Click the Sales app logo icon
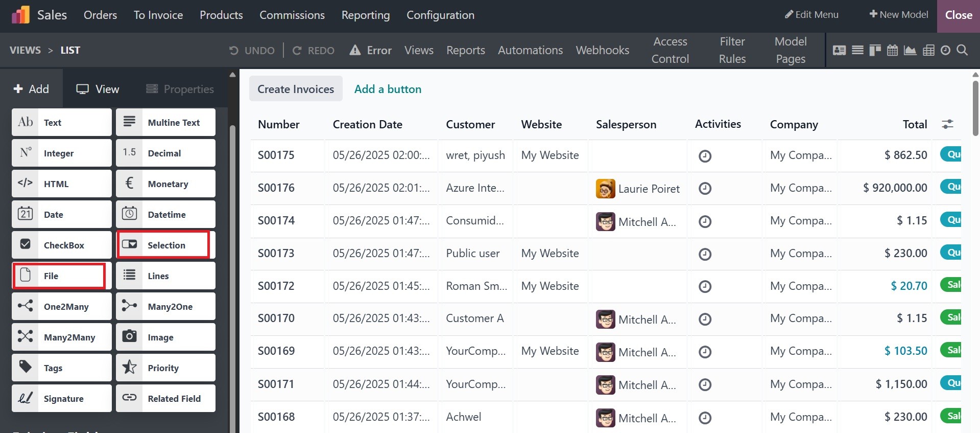 (x=20, y=15)
